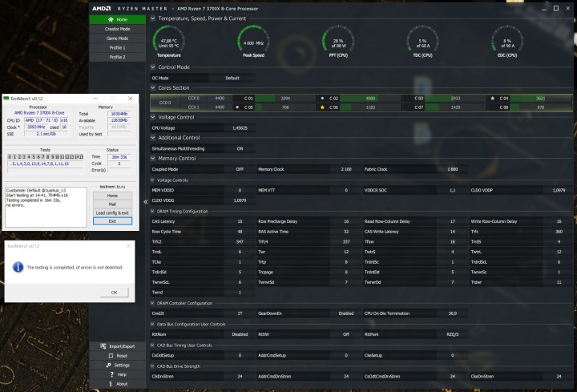Image resolution: width=577 pixels, height=392 pixels.
Task: Collapse the Voltage Control section
Action: click(x=153, y=117)
